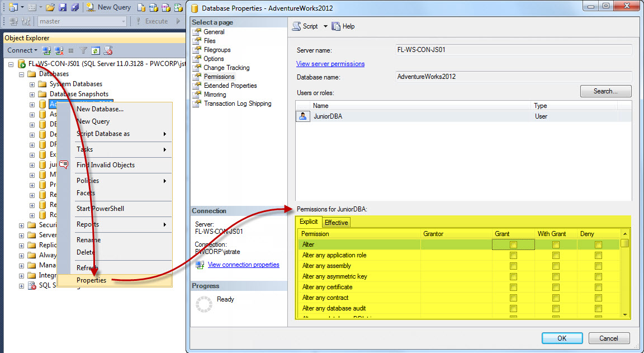Switch to the Effective permissions tab
644x353 pixels.
point(336,222)
